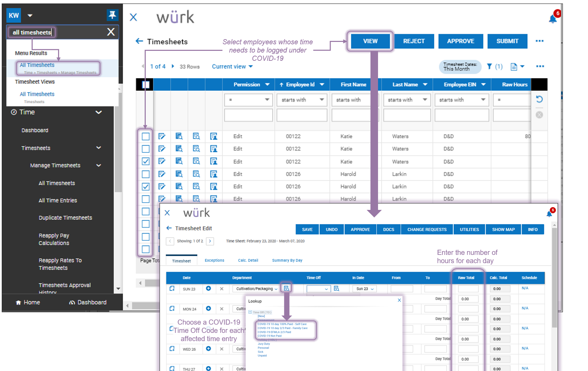Close the Lookup popup with its X
The image size is (588, 371).
click(x=399, y=300)
